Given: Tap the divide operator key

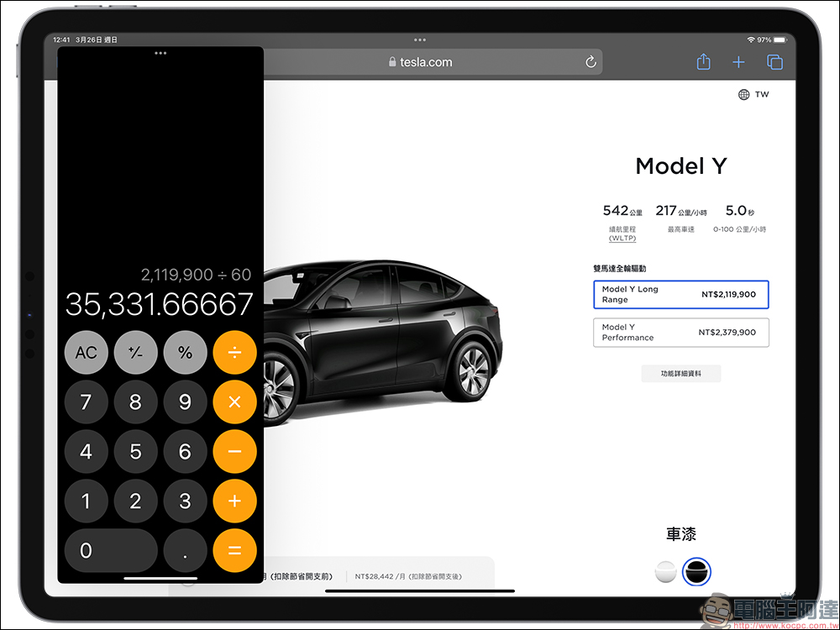Looking at the screenshot, I should point(234,353).
